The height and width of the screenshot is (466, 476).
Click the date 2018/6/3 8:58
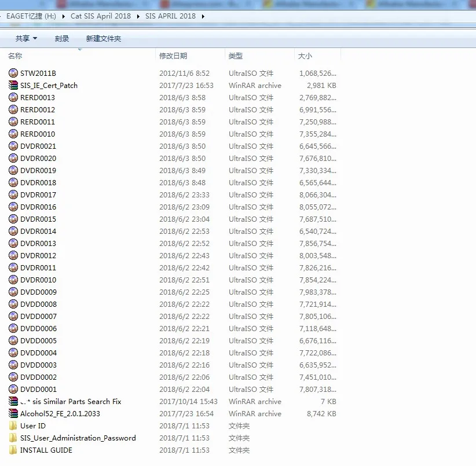tap(182, 97)
